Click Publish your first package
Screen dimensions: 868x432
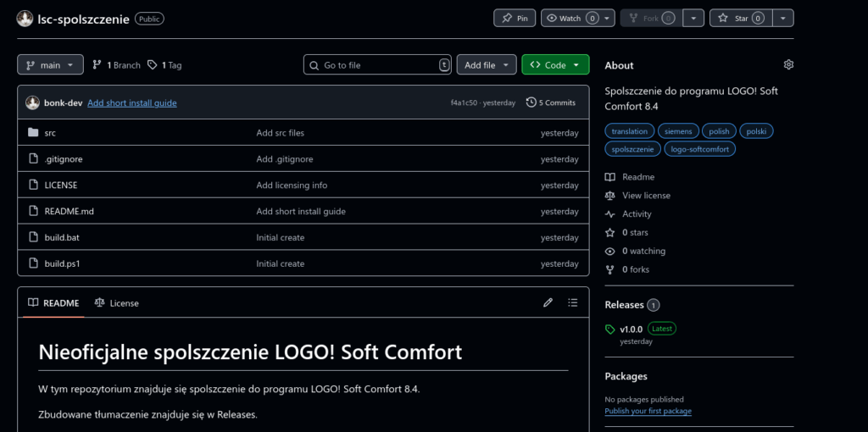[x=648, y=411]
